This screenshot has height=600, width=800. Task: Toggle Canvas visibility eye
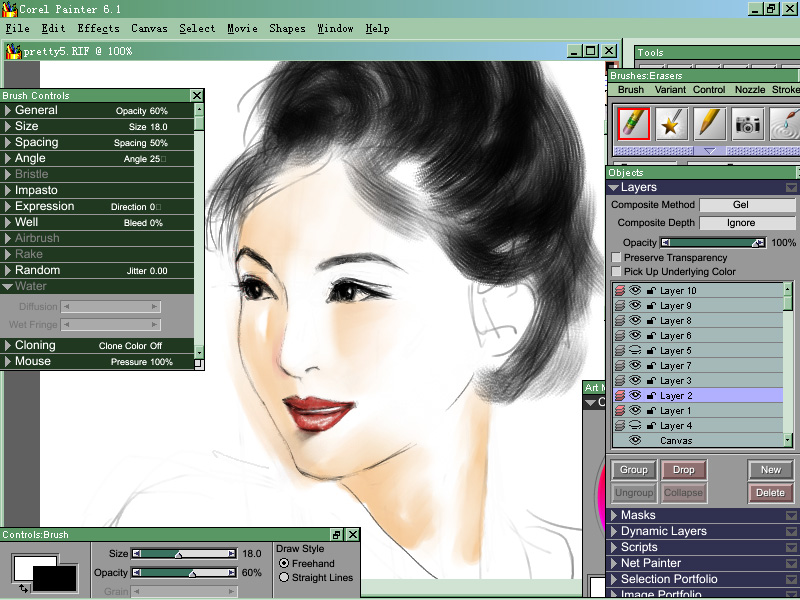pos(635,440)
